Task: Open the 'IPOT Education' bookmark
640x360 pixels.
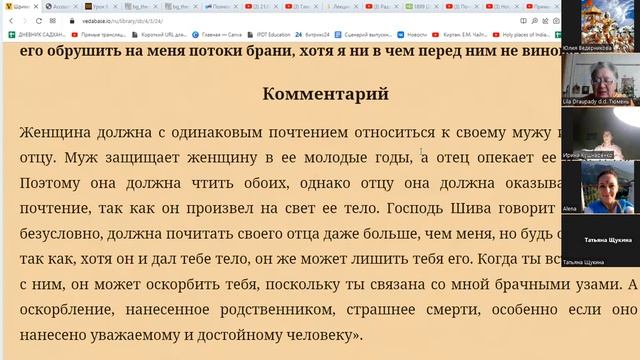Action: click(269, 35)
